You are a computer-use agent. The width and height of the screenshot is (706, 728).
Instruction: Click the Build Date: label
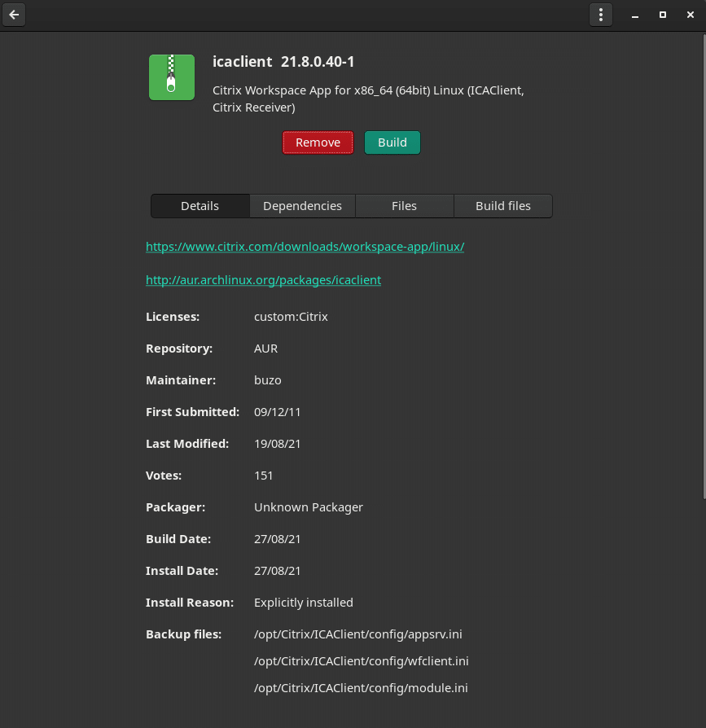coord(178,539)
